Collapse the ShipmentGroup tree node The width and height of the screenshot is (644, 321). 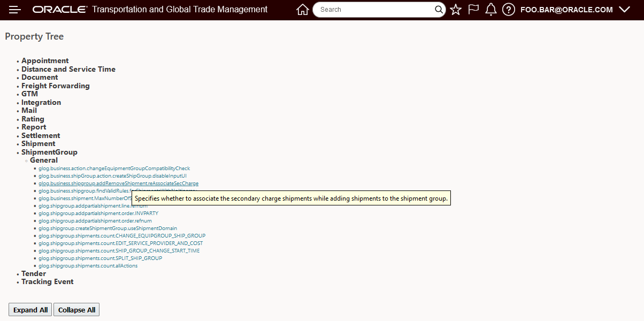tap(49, 152)
